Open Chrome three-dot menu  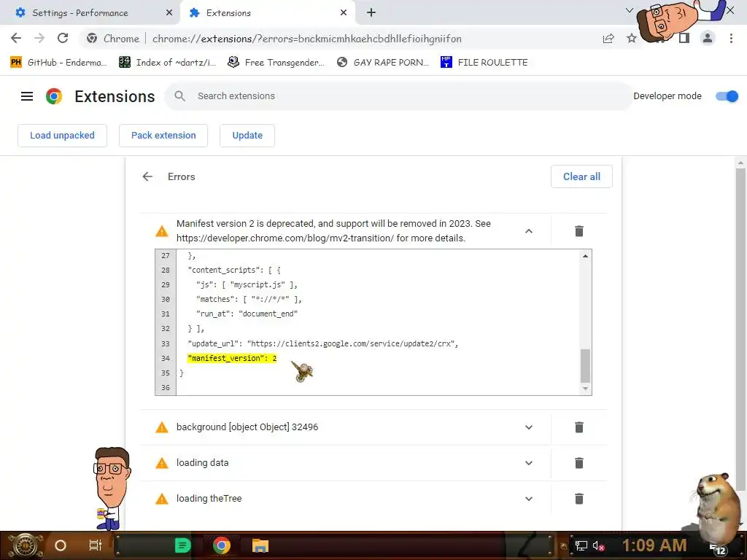tap(731, 38)
